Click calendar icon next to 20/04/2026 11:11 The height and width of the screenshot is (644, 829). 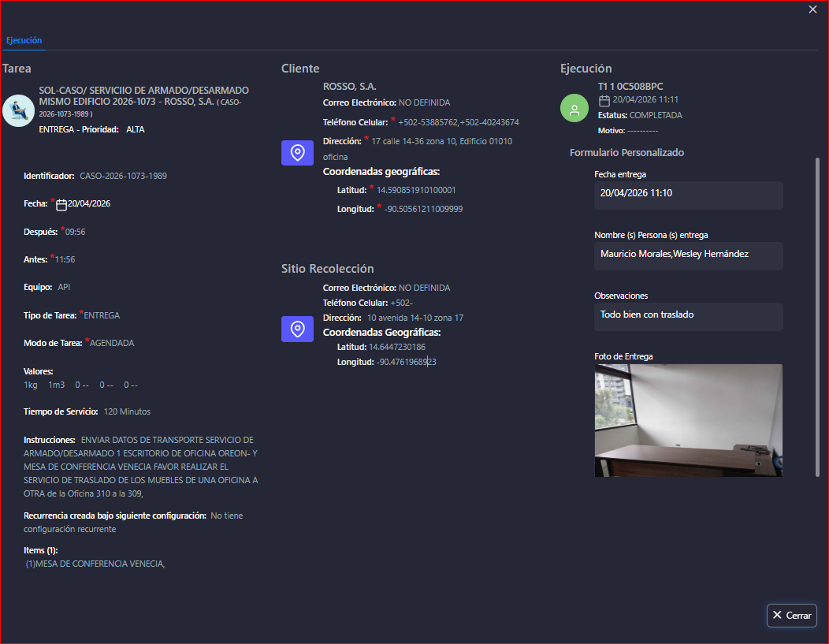604,100
